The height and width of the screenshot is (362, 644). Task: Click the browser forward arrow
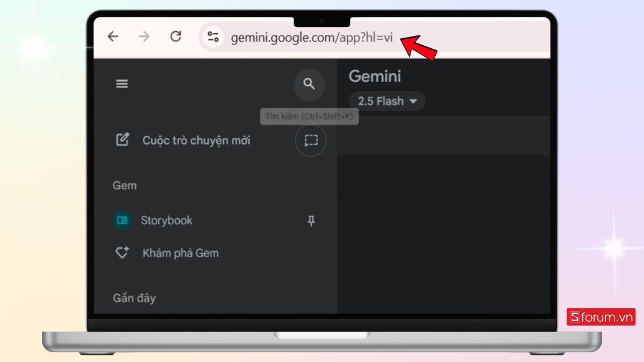click(x=144, y=36)
